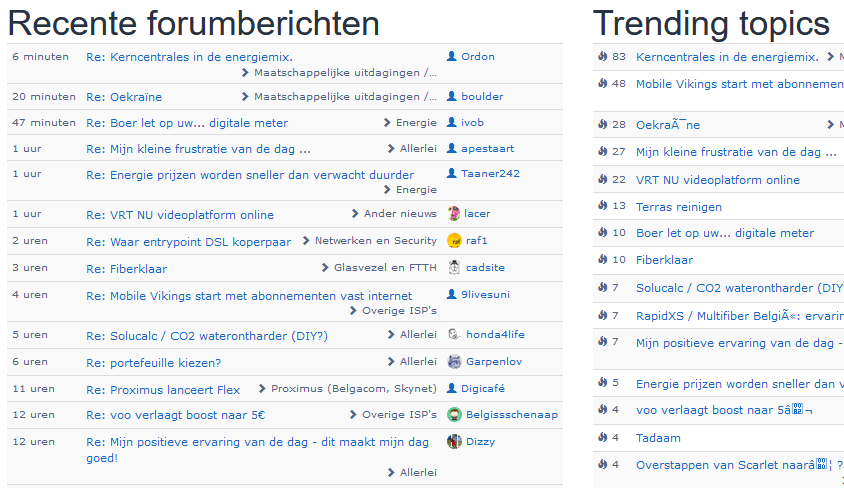Open the Energie category next to Boer let op

[416, 123]
